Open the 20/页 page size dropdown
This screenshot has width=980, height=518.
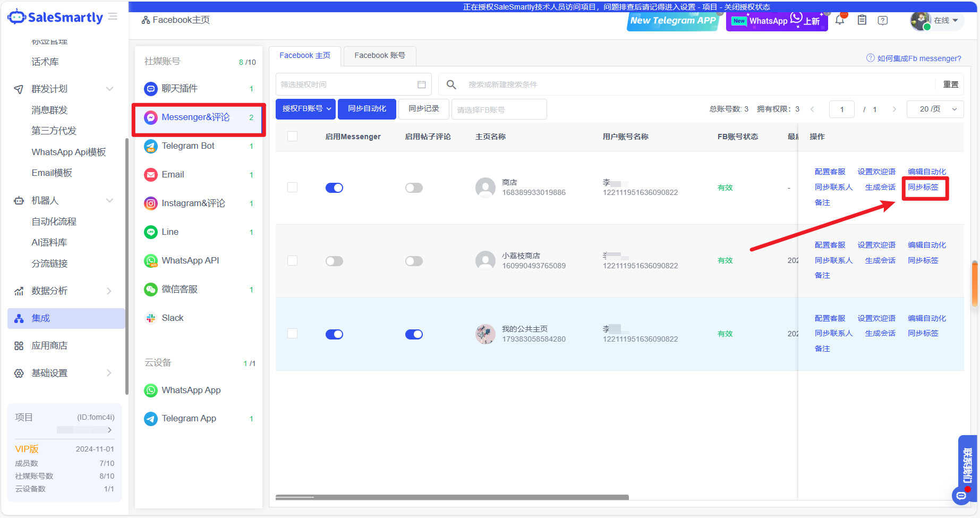point(935,109)
